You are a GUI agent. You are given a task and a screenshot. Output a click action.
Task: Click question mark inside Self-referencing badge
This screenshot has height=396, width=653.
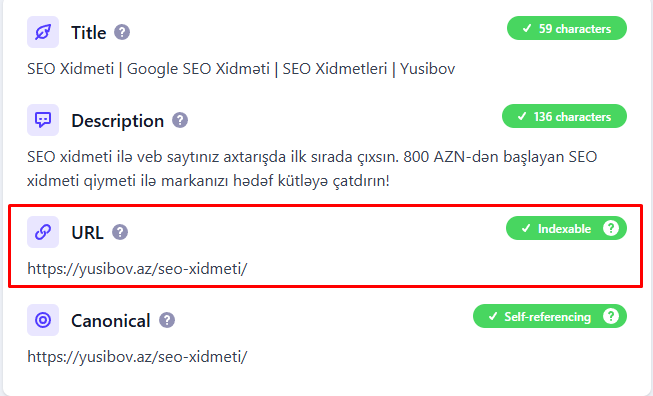pos(611,316)
